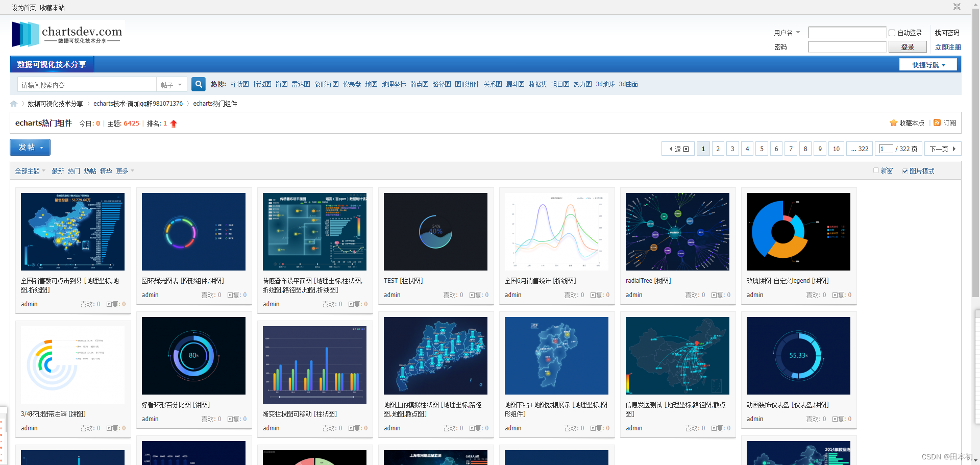The image size is (980, 465).
Task: Jump to last page 322
Action: (x=860, y=149)
